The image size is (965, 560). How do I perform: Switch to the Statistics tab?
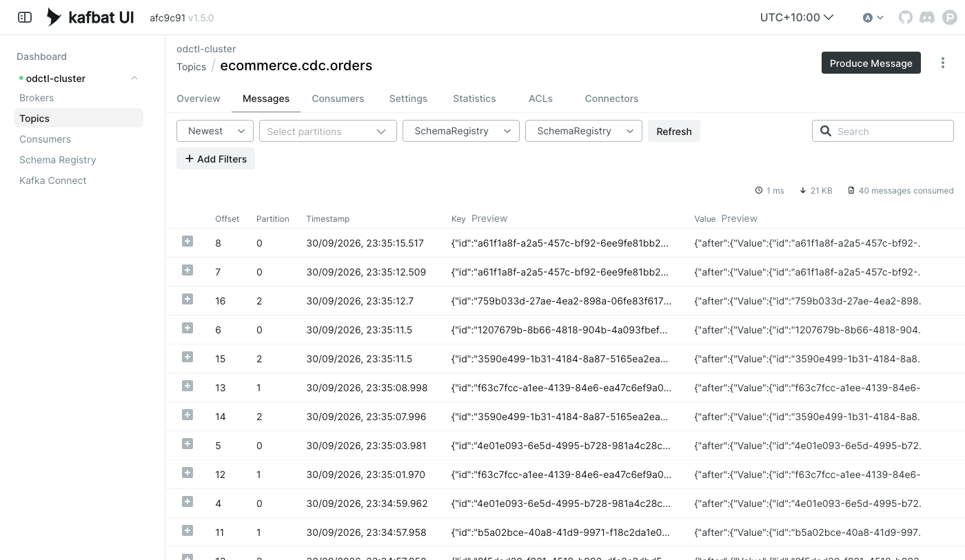click(x=474, y=98)
